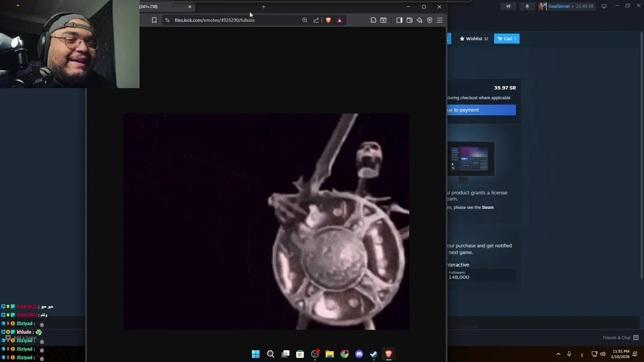644x362 pixels.
Task: Open the Steam Cart button
Action: (507, 39)
